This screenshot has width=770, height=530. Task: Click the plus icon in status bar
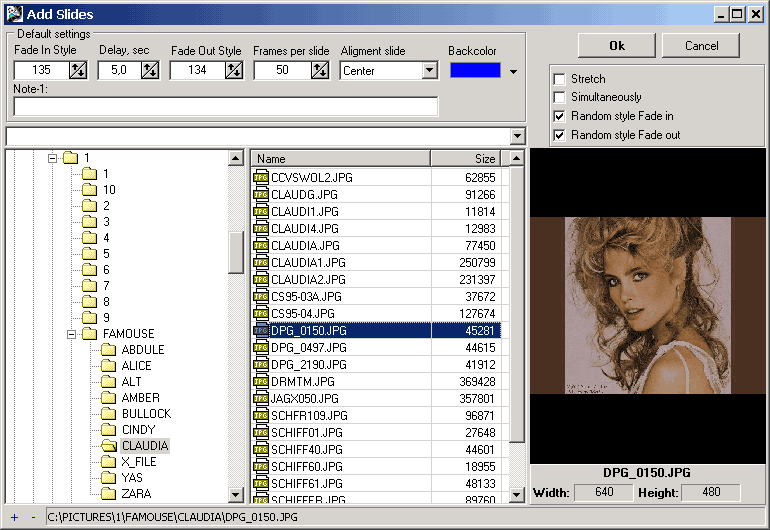[x=14, y=517]
